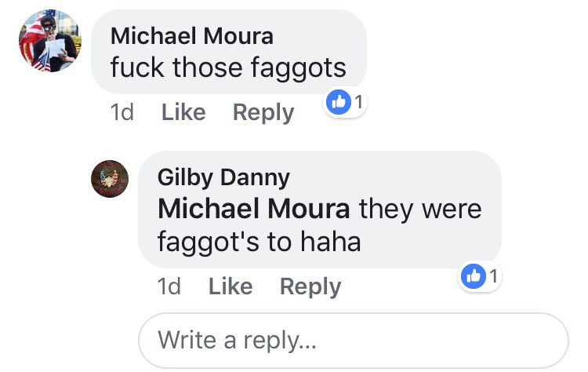Click the reaction count next to Michael Moura's comment
This screenshot has width=588, height=372.
click(x=359, y=102)
